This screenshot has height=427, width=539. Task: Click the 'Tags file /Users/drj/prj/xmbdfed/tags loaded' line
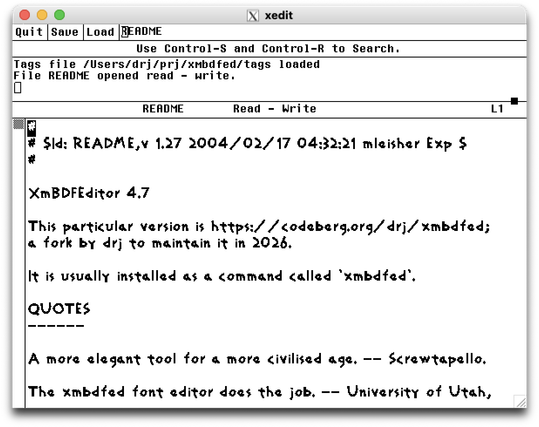(167, 64)
